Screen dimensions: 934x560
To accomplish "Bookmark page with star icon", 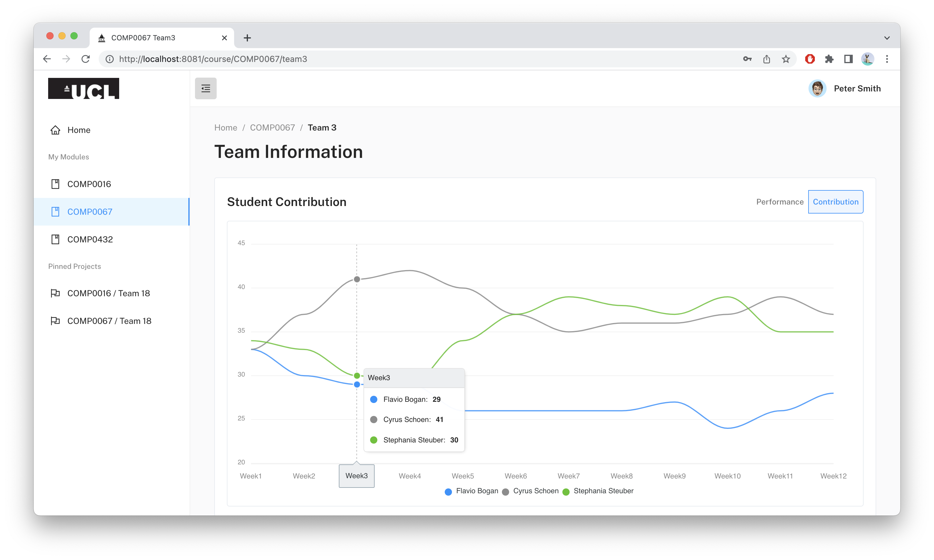I will (x=786, y=59).
